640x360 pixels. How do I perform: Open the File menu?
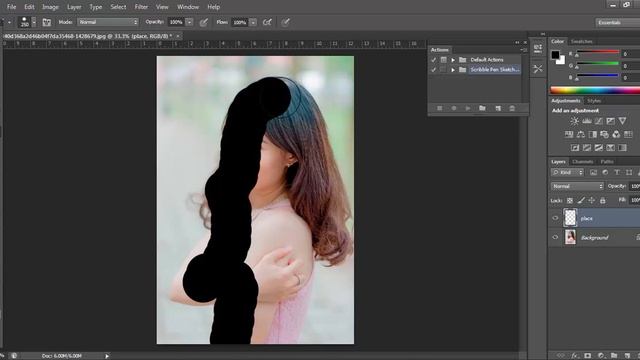[x=11, y=7]
